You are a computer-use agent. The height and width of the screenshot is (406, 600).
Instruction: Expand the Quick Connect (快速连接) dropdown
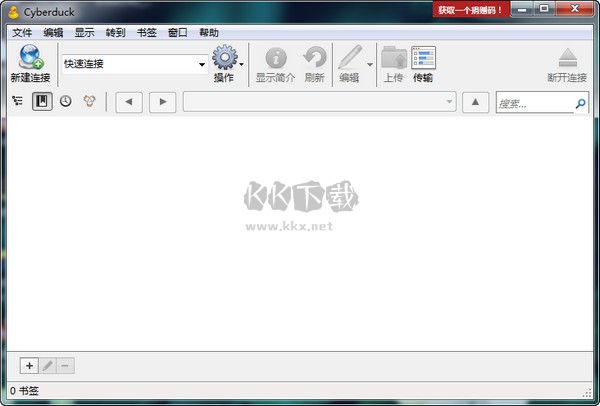point(202,64)
